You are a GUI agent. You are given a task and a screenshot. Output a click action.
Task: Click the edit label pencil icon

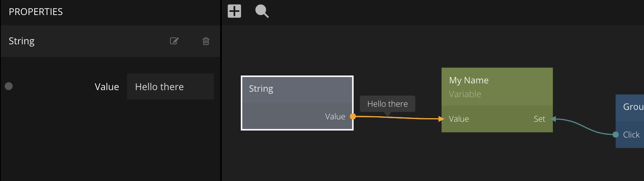tap(174, 41)
